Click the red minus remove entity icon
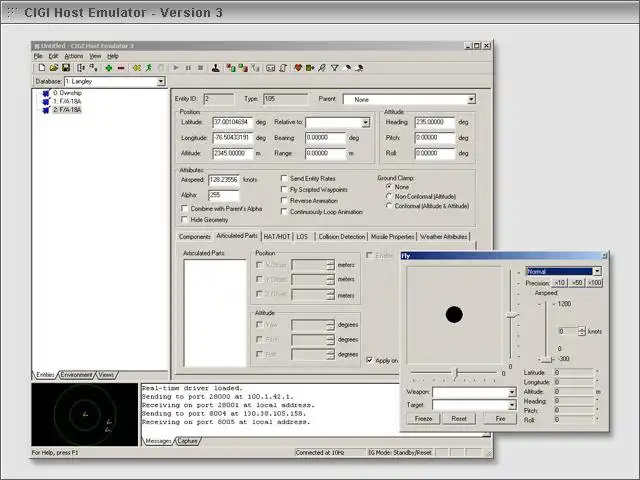Image resolution: width=640 pixels, height=480 pixels. pyautogui.click(x=121, y=68)
